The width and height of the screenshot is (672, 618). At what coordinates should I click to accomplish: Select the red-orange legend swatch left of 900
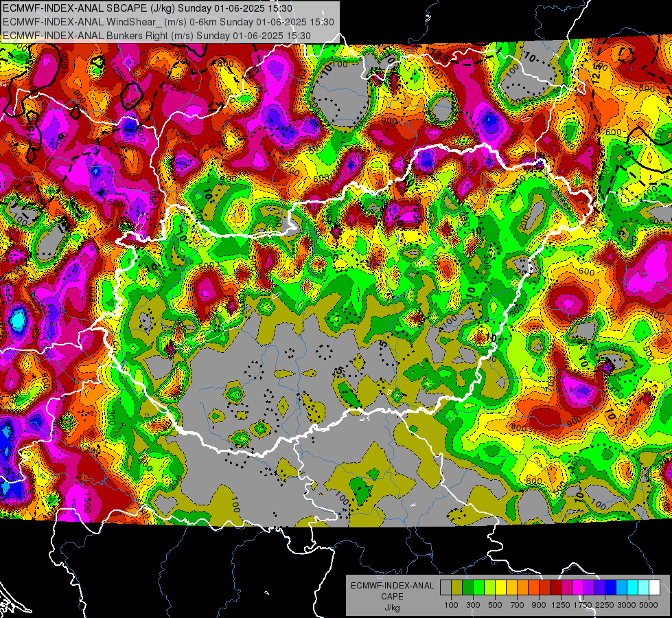point(533,588)
